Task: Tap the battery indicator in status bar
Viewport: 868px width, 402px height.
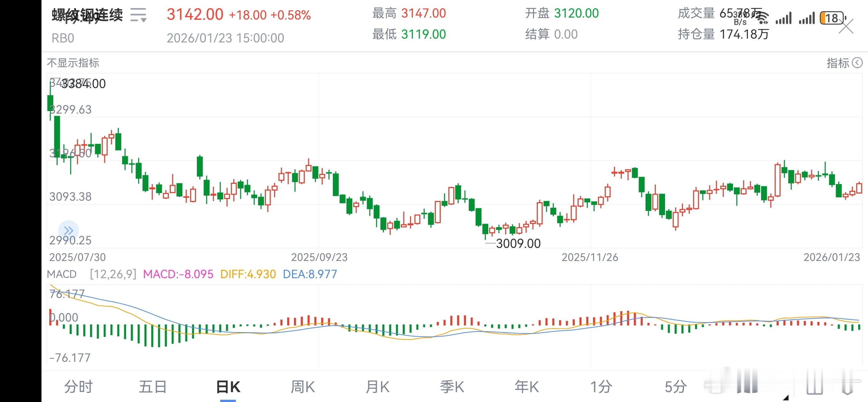Action: pyautogui.click(x=832, y=18)
